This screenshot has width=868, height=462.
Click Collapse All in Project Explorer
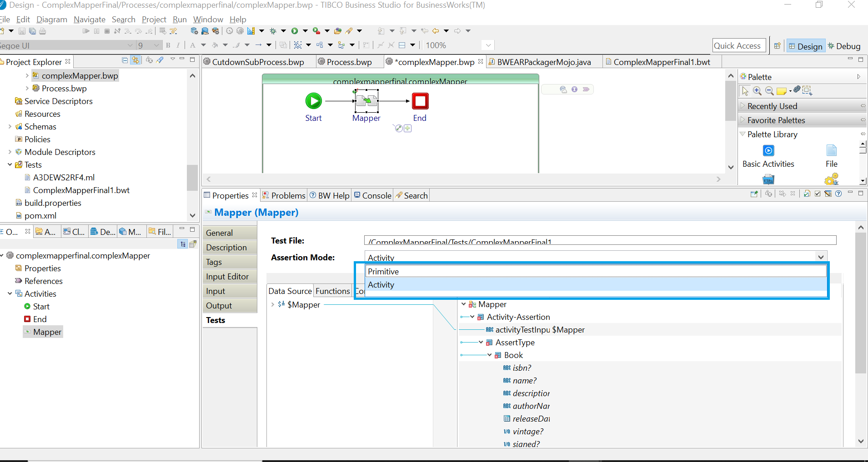(125, 60)
